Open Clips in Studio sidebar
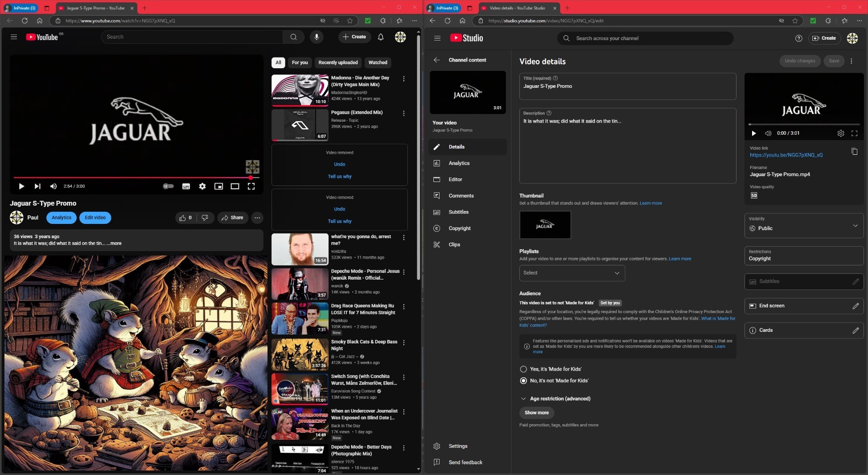 click(x=467, y=244)
